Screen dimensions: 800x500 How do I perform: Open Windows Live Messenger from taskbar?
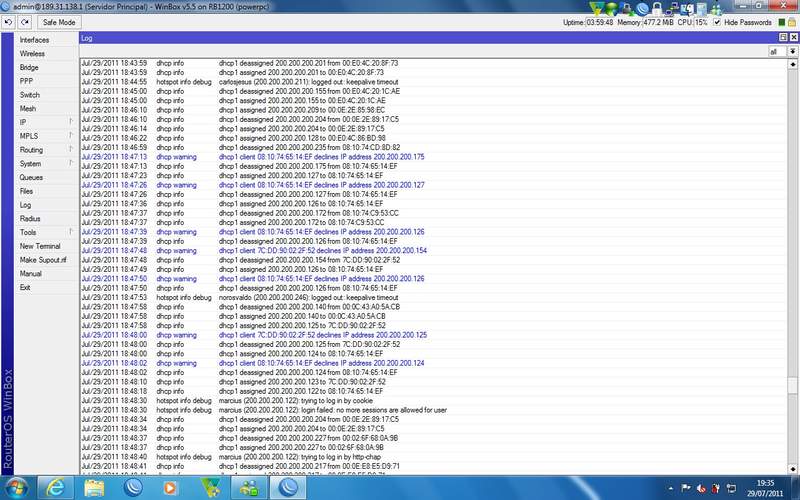point(249,488)
